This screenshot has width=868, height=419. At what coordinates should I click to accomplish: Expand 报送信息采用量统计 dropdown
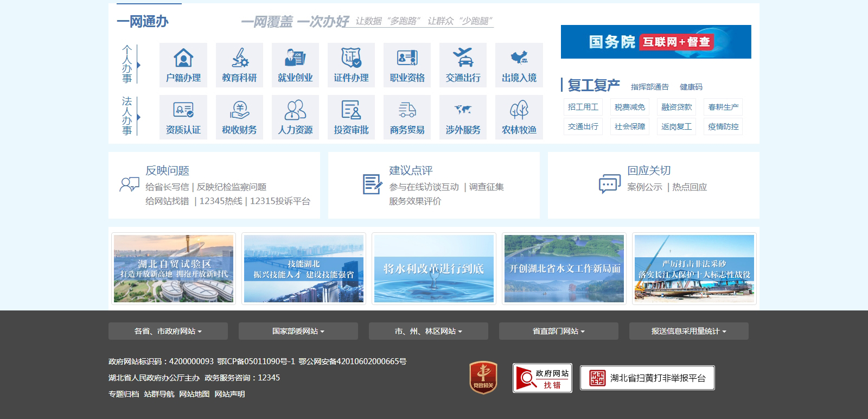689,331
